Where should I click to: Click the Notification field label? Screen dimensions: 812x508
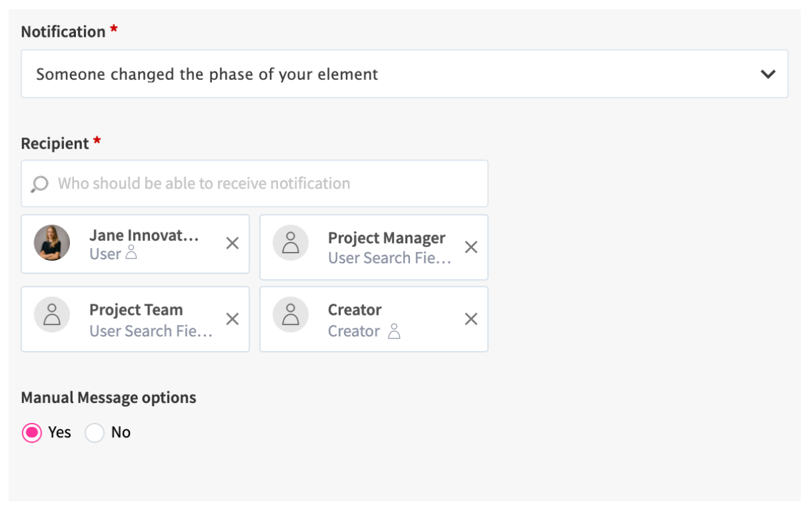[63, 31]
